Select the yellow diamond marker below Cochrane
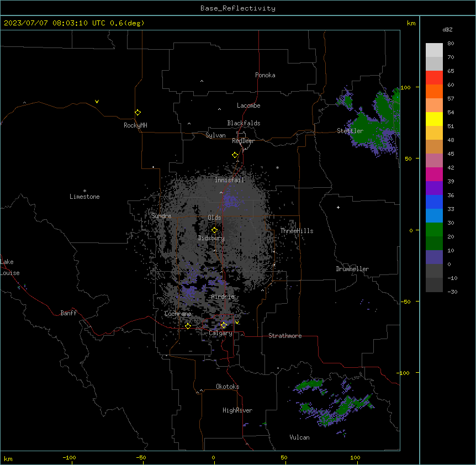476x465 pixels. point(188,326)
